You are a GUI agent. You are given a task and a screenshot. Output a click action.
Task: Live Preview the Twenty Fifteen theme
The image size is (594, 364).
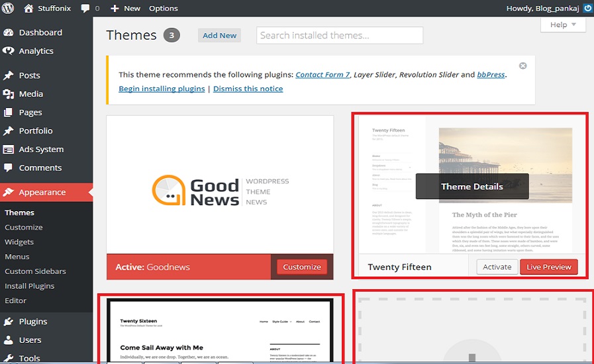[x=548, y=267]
